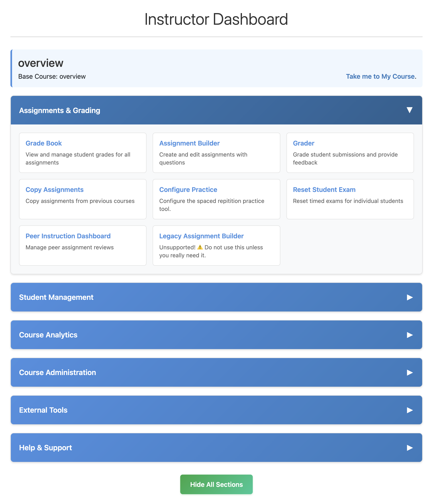434x504 pixels.
Task: Click the Course Administration section title
Action: (57, 373)
